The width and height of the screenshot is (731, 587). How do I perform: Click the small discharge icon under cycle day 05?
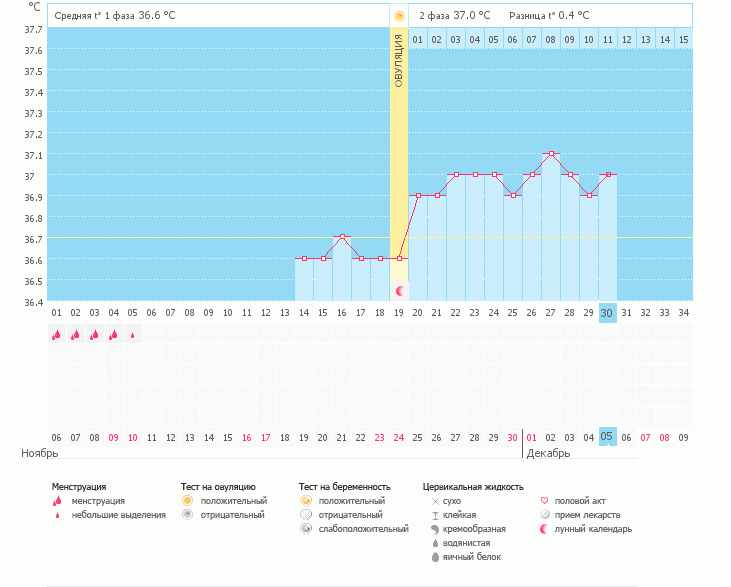tap(132, 336)
